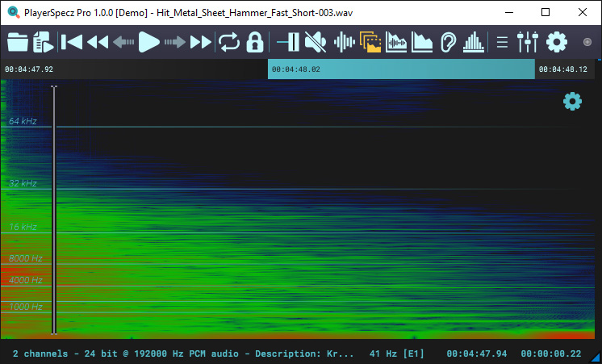
Task: Toggle the padlock lock icon
Action: coord(255,42)
